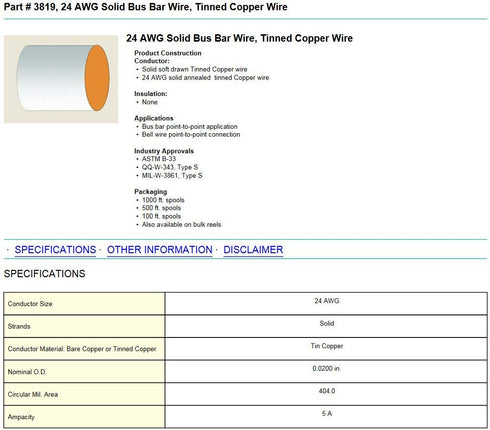Click 'Conductor Material: Bare Copper or Tinned Copper' cell

pos(84,349)
